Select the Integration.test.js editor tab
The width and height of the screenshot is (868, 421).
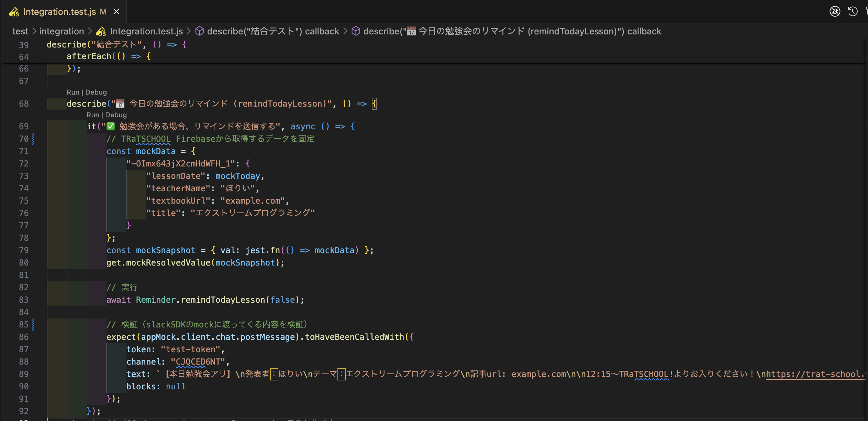pyautogui.click(x=59, y=12)
